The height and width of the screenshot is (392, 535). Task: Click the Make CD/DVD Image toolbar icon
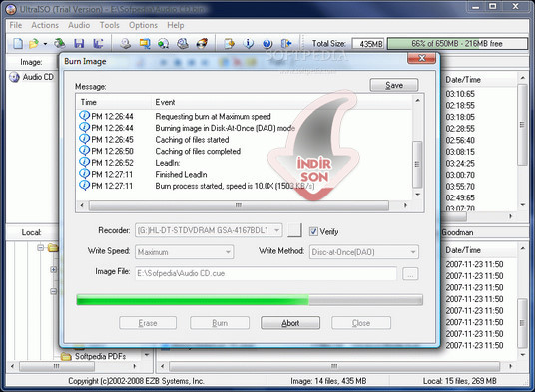[126, 43]
